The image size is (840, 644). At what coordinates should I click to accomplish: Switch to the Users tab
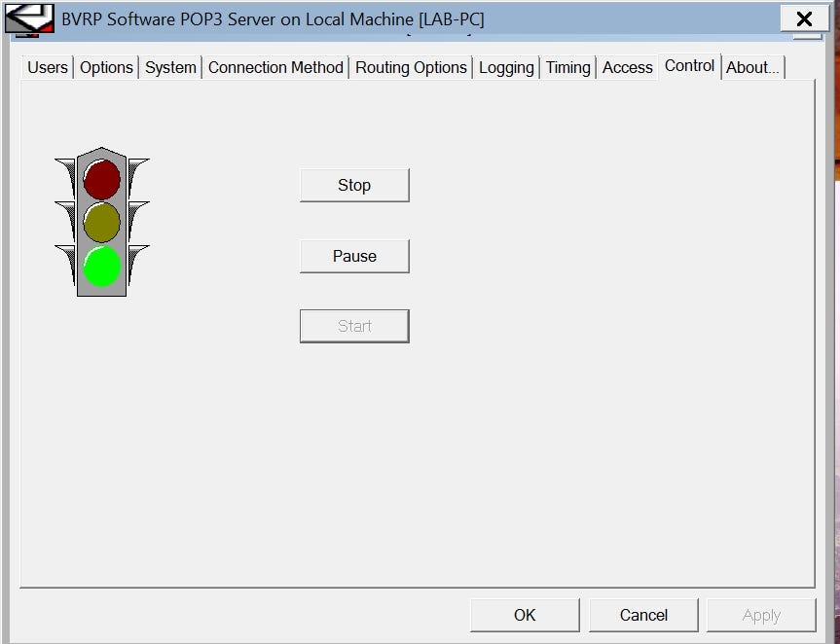tap(47, 67)
